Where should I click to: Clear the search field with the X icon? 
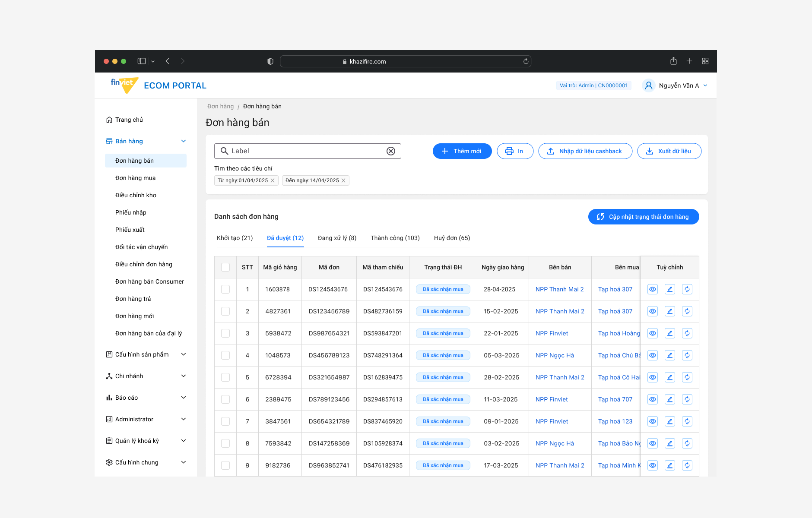(391, 151)
